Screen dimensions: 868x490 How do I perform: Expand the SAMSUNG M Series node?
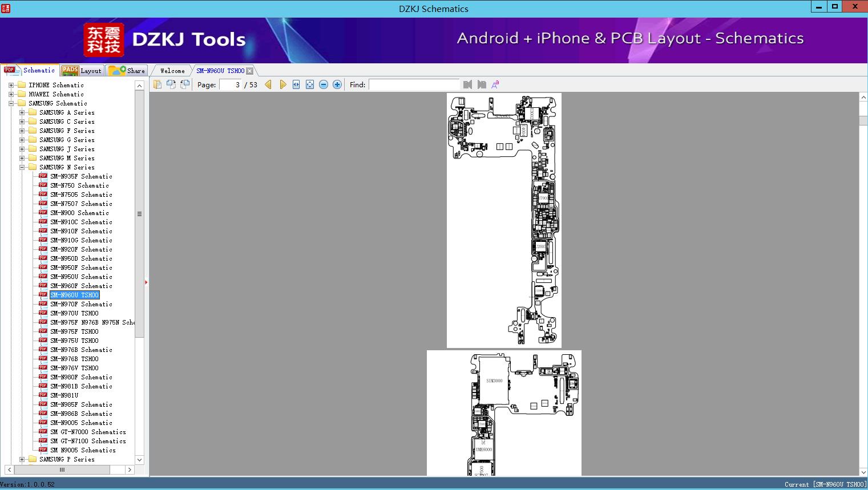[x=22, y=158]
